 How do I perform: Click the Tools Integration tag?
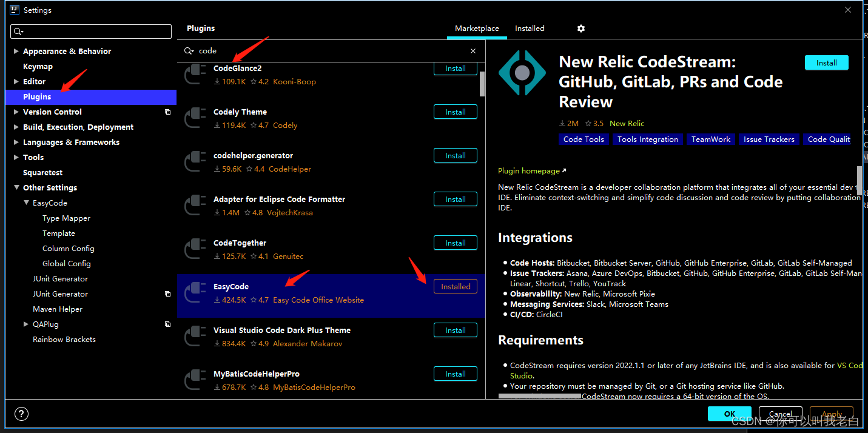click(648, 139)
